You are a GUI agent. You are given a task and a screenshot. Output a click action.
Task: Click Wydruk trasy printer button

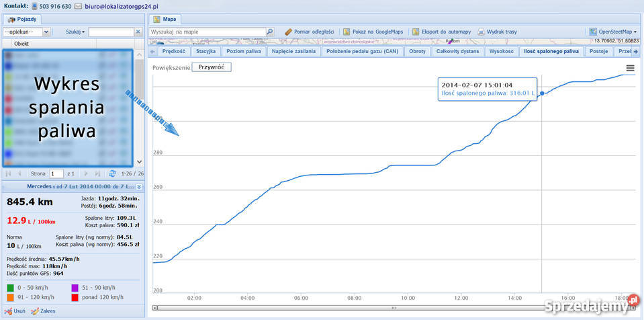point(498,32)
